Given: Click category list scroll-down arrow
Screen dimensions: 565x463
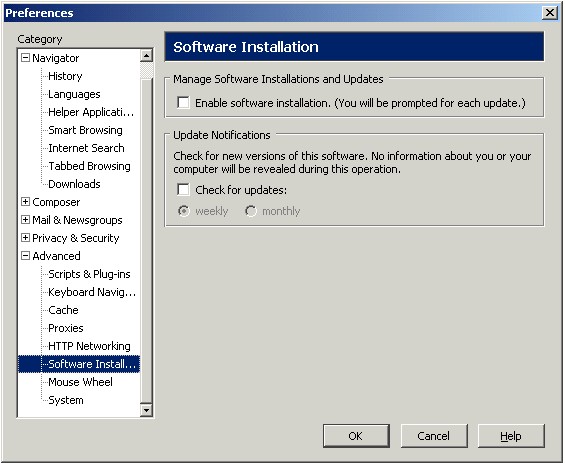Looking at the screenshot, I should [x=146, y=410].
